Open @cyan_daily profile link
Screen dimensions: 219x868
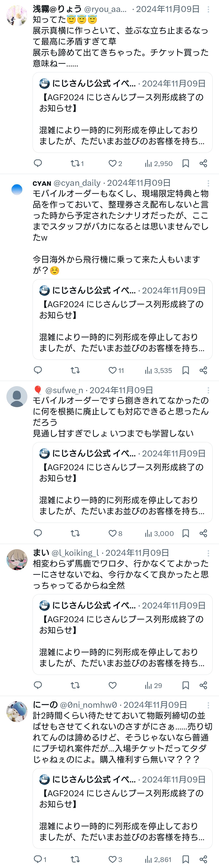77,183
